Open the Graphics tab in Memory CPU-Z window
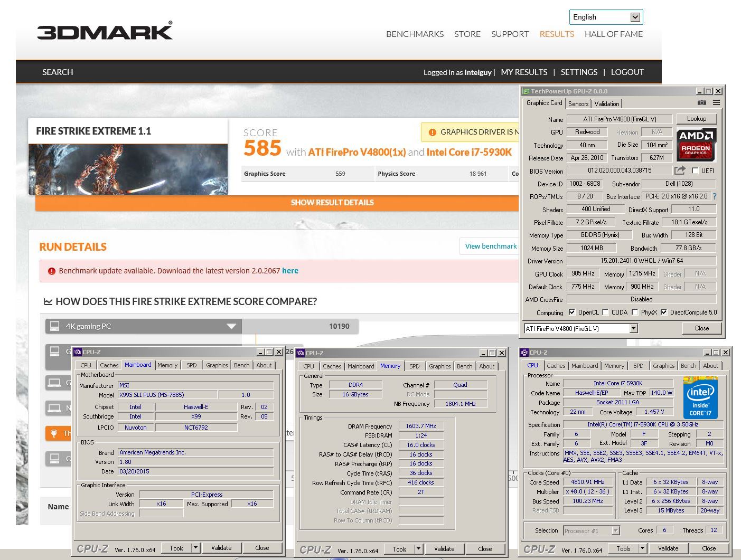This screenshot has height=560, width=741. (439, 366)
